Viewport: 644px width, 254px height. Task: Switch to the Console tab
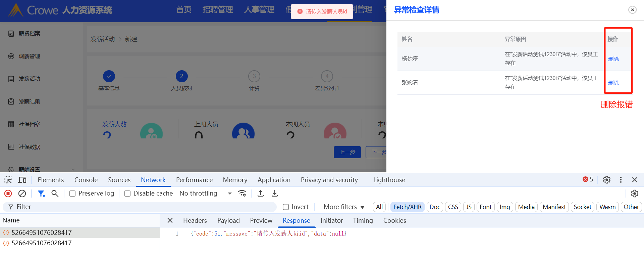pos(86,180)
